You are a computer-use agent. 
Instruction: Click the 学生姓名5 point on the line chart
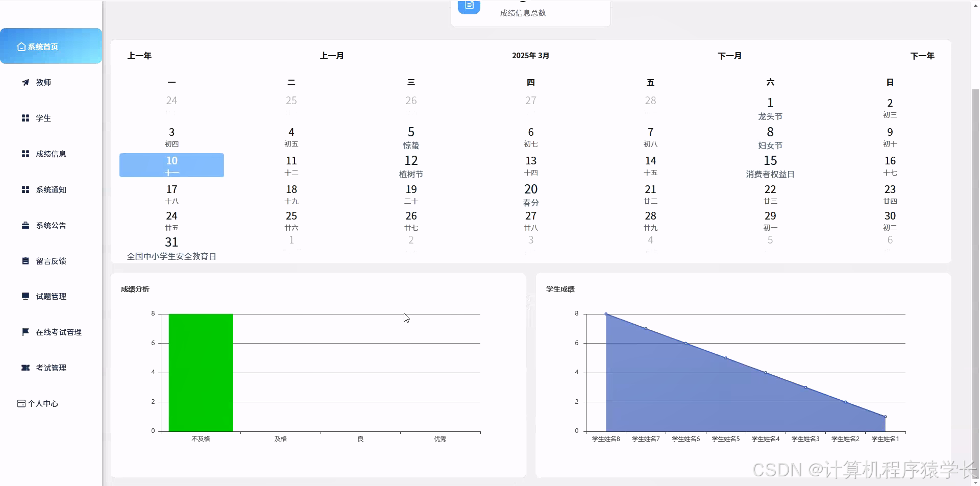point(725,358)
